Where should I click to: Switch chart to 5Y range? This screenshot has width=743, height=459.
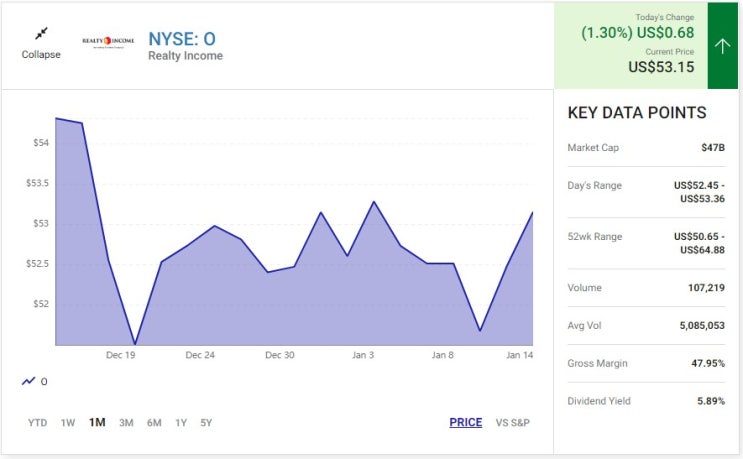pyautogui.click(x=206, y=423)
